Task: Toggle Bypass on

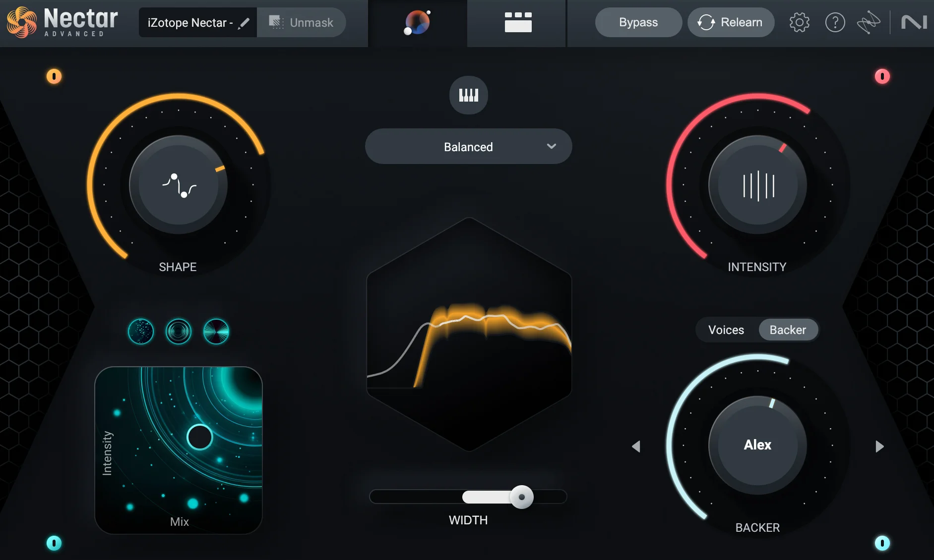Action: (x=638, y=22)
